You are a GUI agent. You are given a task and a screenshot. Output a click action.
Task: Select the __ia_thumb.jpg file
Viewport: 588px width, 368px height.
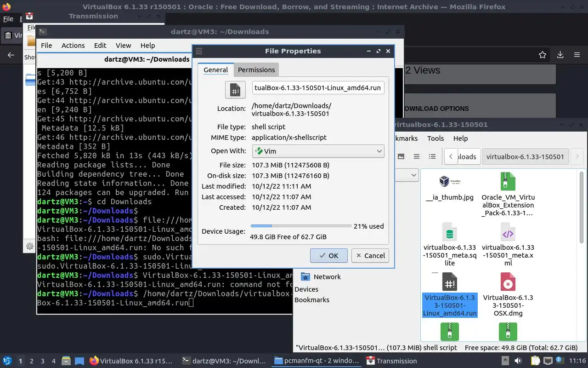[450, 188]
